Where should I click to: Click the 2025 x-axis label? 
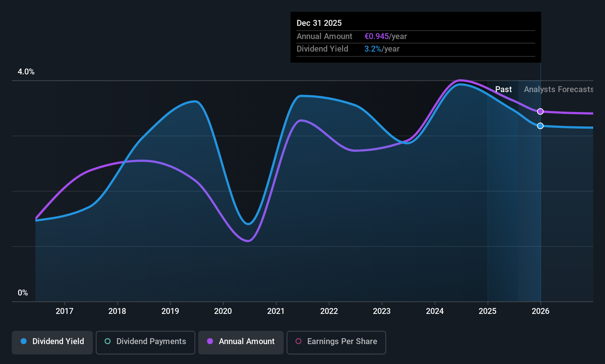487,311
